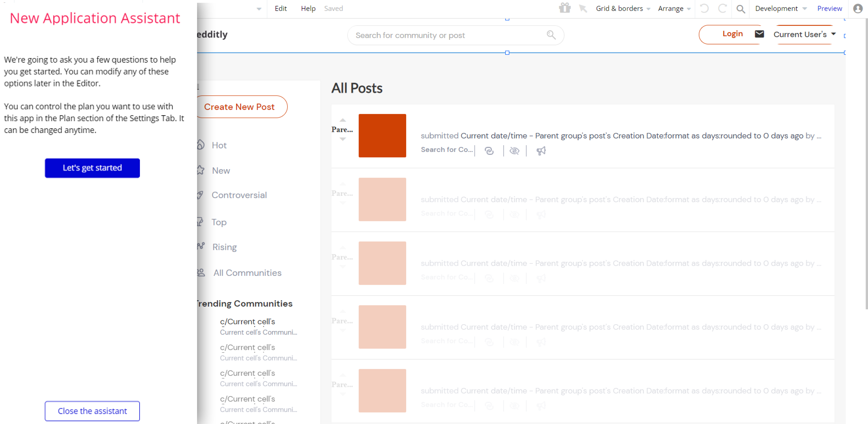Expand the Grid & borders dropdown

(x=623, y=8)
